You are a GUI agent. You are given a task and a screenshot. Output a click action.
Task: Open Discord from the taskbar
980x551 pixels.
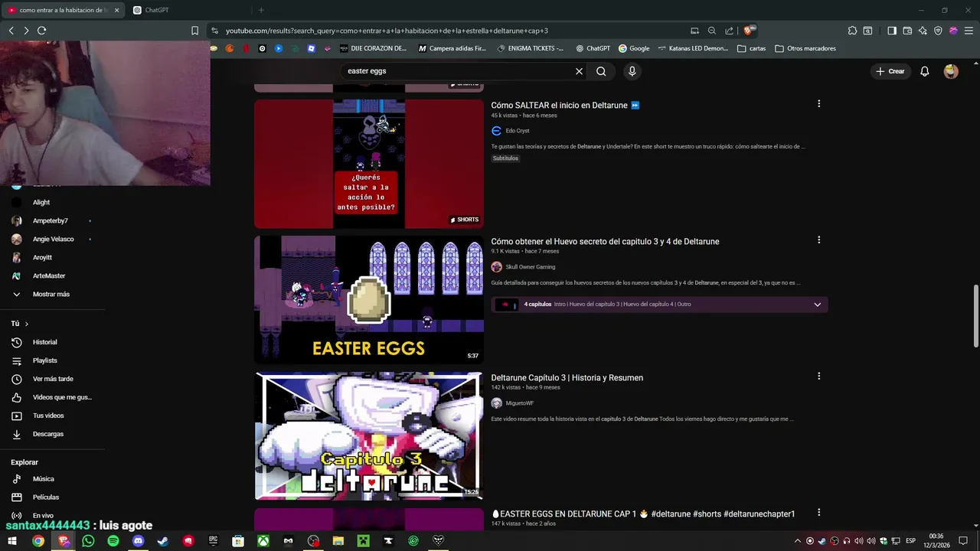138,541
